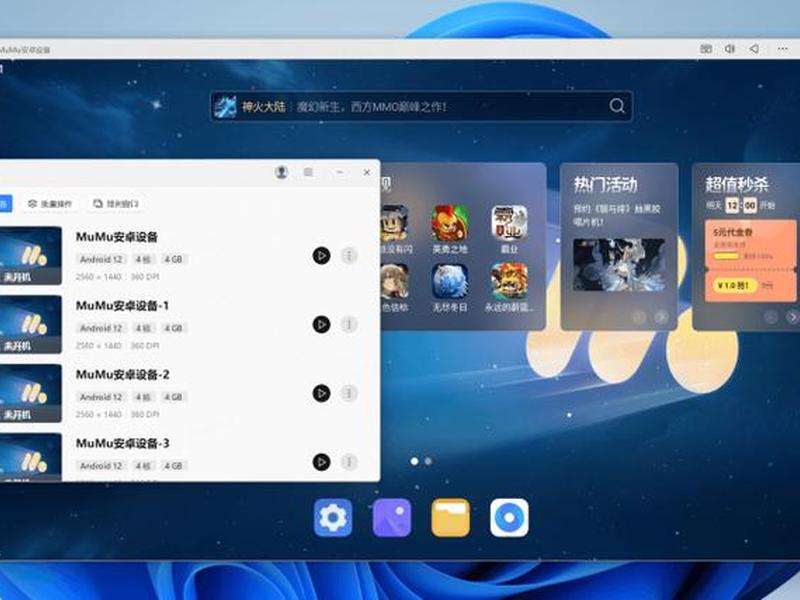Select the first page indicator dot
Image resolution: width=800 pixels, height=600 pixels.
pos(414,461)
